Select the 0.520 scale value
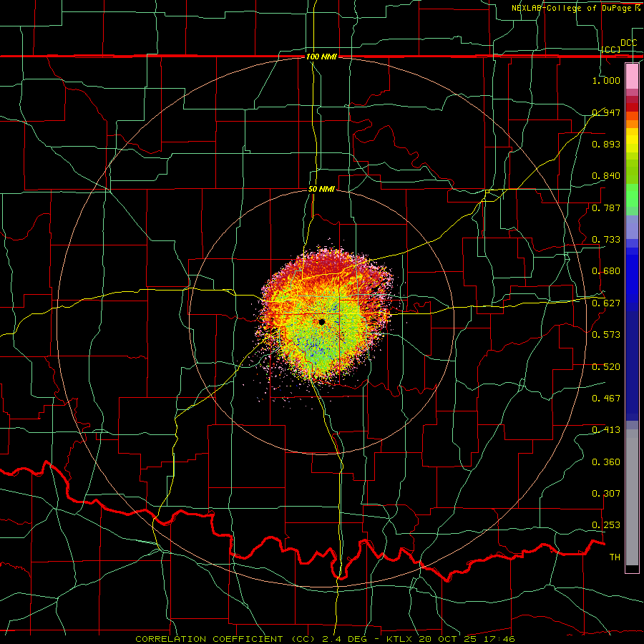 click(606, 366)
